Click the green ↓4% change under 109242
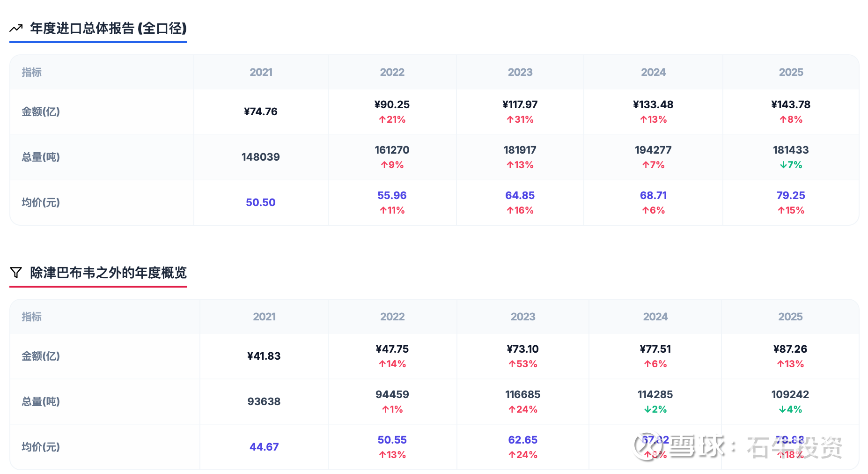The height and width of the screenshot is (474, 868). 790,409
